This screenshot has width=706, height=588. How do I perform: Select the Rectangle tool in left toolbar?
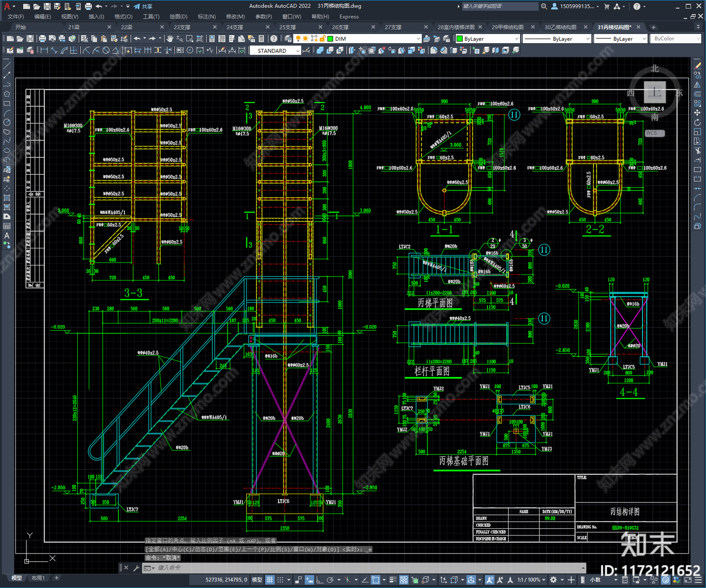coord(7,104)
